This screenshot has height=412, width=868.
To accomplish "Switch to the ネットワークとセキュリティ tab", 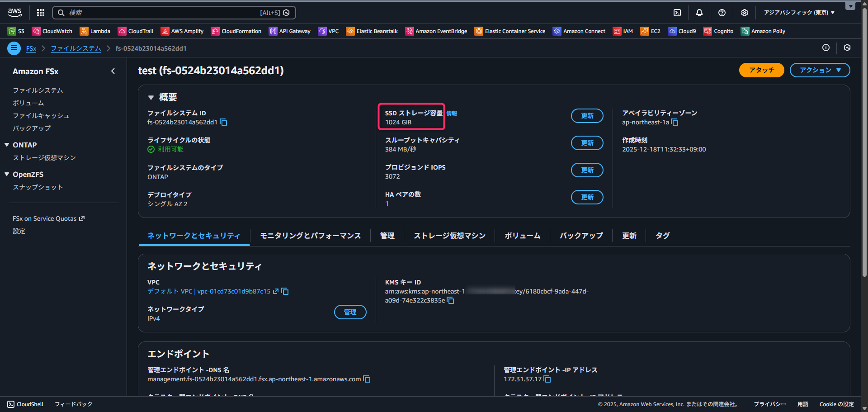I will (194, 236).
